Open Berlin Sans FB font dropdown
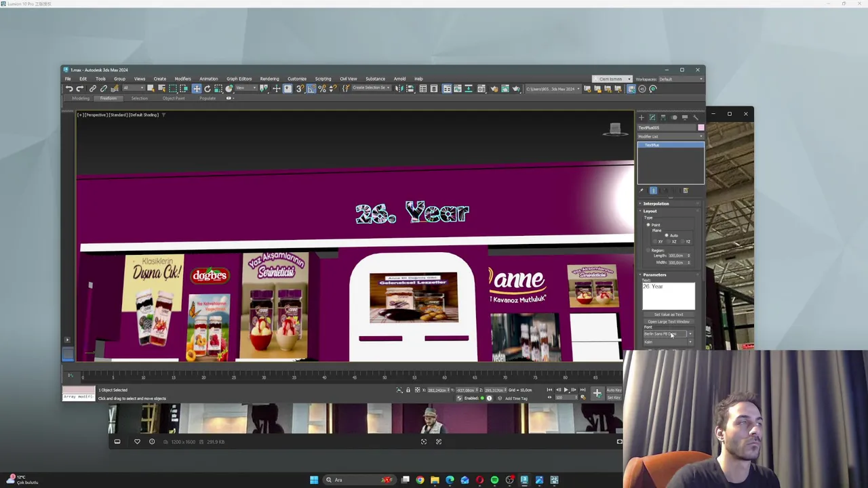Viewport: 868px width, 488px height. click(x=669, y=334)
